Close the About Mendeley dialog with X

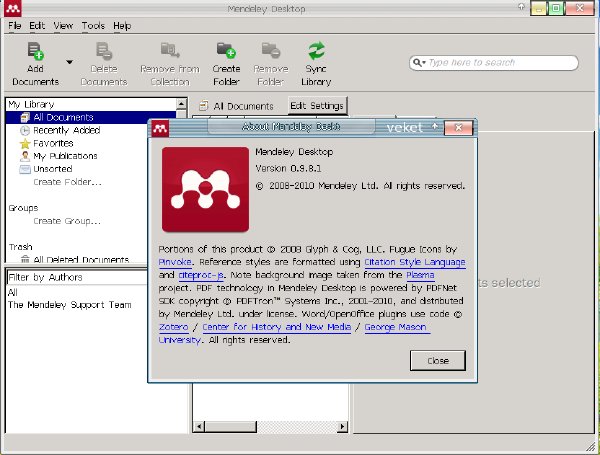click(x=458, y=128)
